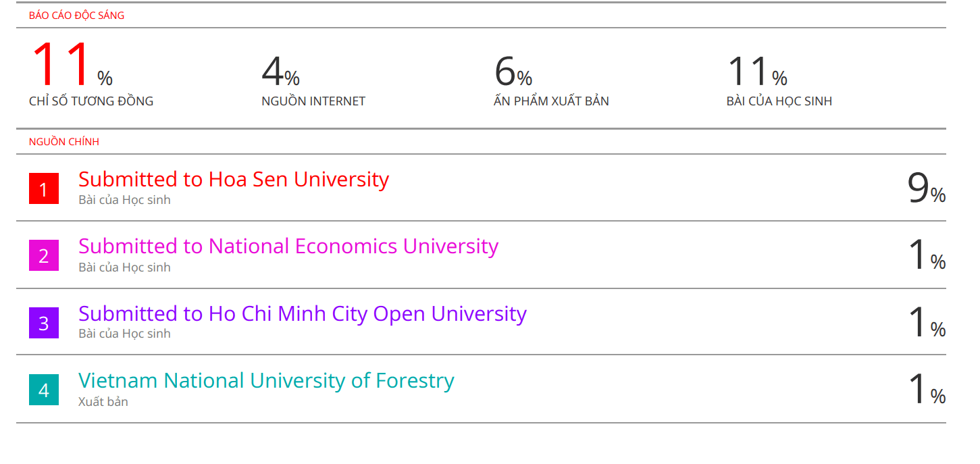Select the NGUỒN CHÍNH section heading

click(64, 142)
